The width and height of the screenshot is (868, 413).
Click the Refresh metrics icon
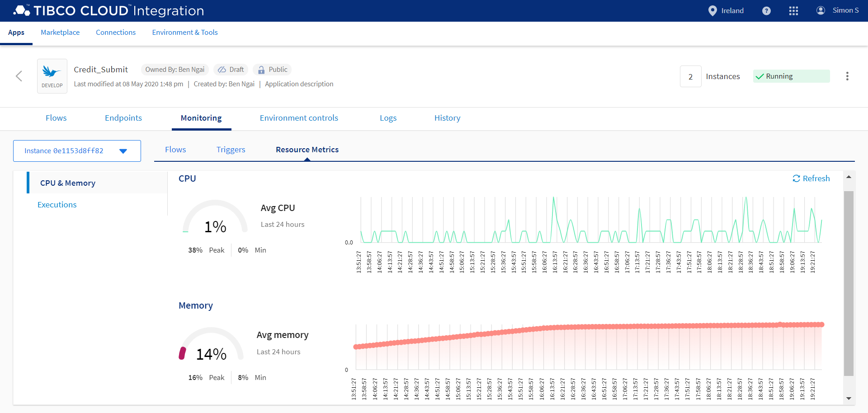click(796, 178)
